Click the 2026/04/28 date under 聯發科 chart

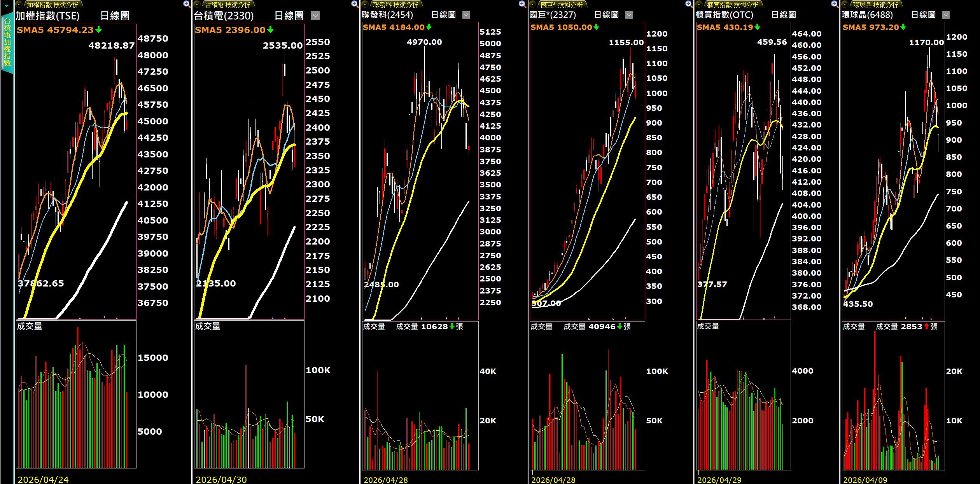[x=385, y=480]
